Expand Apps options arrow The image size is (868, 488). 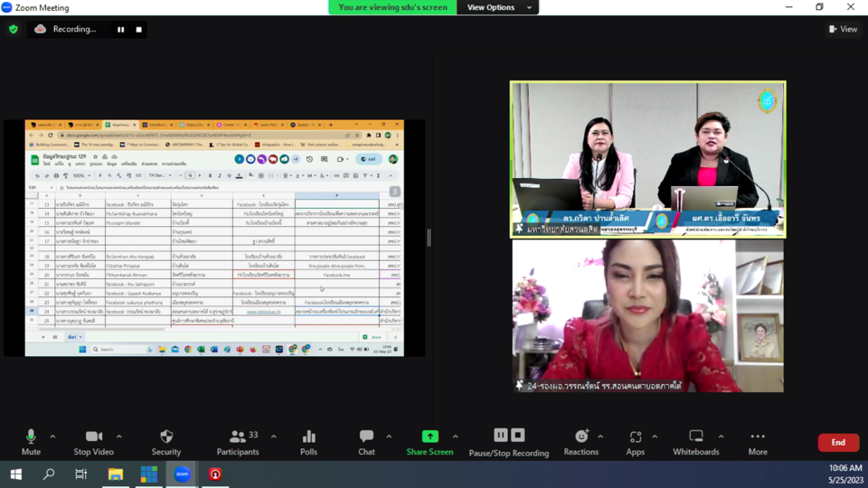pyautogui.click(x=655, y=436)
